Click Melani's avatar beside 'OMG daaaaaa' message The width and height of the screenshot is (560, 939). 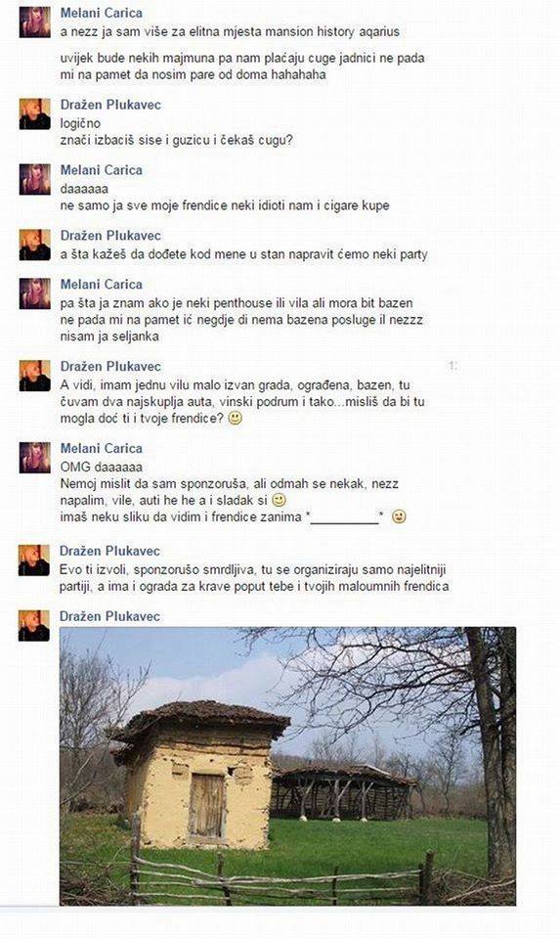click(35, 458)
